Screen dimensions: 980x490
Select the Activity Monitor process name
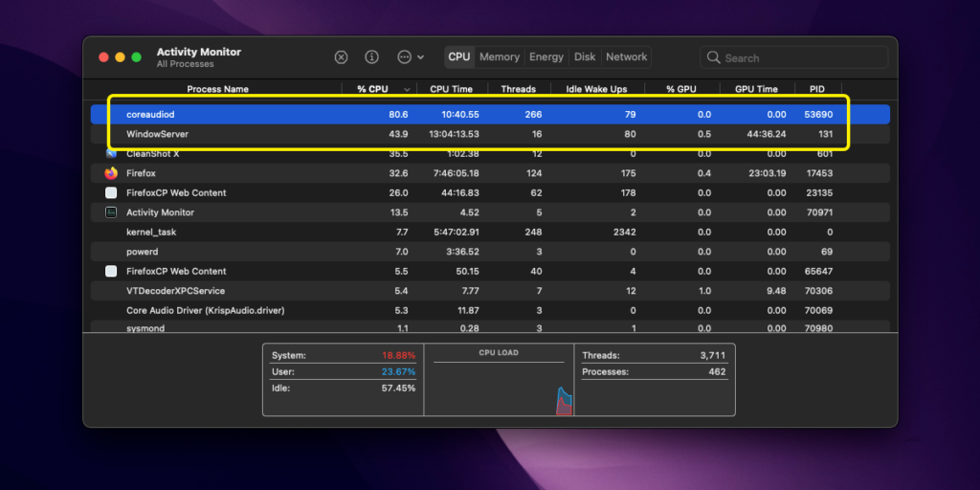[x=160, y=212]
